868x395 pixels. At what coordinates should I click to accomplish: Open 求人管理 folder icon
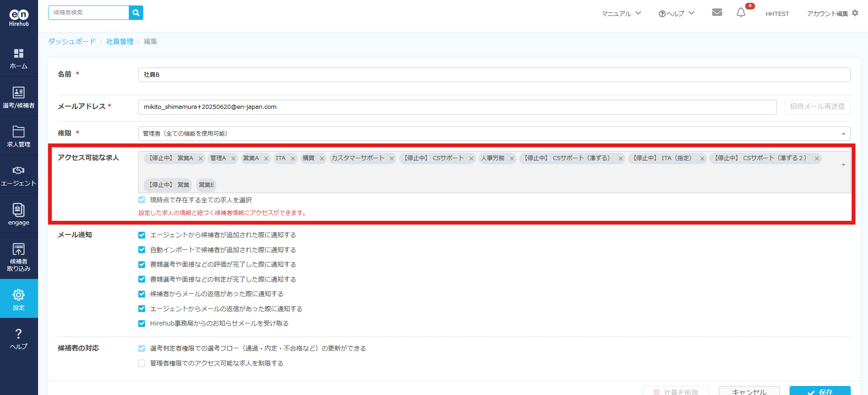[19, 136]
